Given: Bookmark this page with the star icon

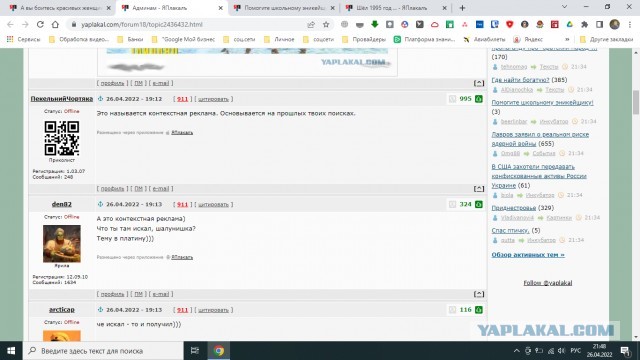Looking at the screenshot, I should [x=326, y=24].
